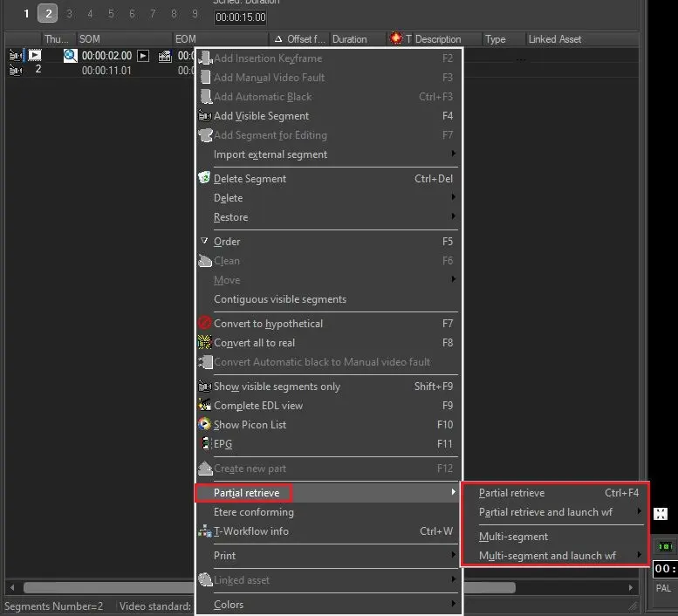The height and width of the screenshot is (616, 678).
Task: Toggle Show visible segments only
Action: point(277,387)
